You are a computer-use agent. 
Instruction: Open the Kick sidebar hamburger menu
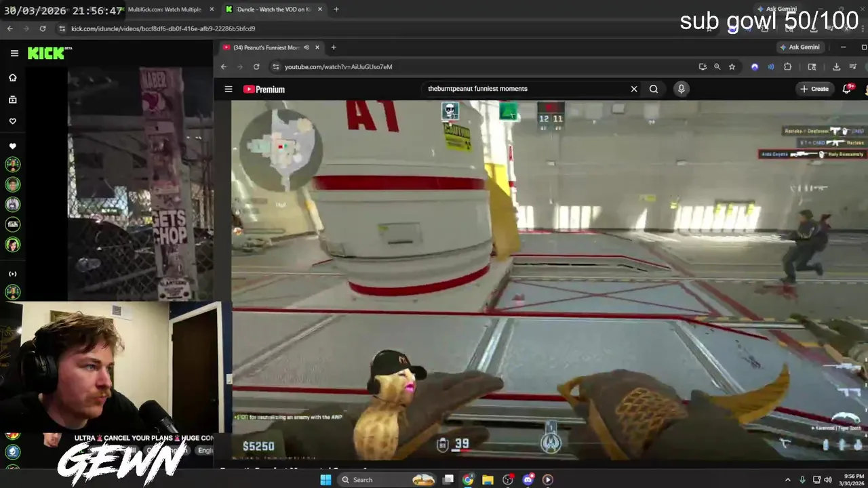tap(14, 53)
